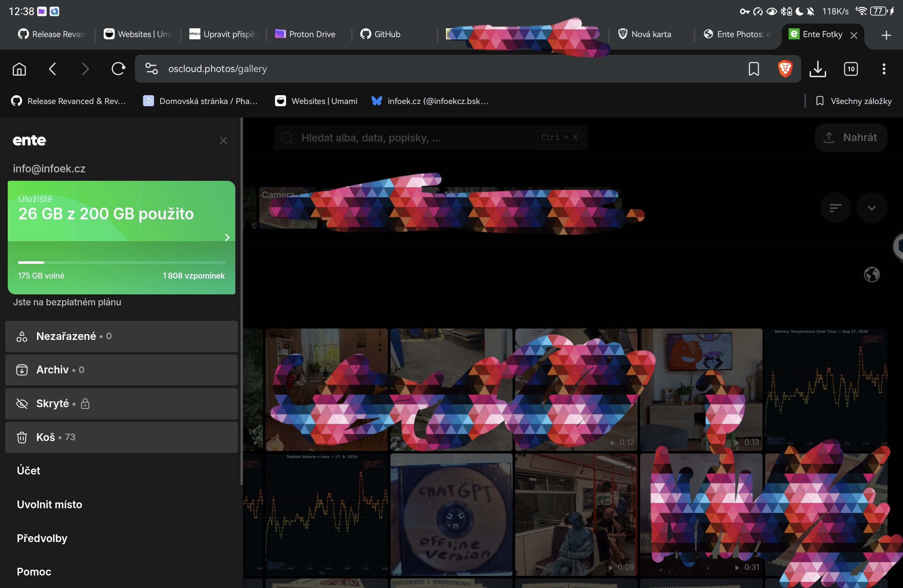
Task: Bookmark this page
Action: point(753,69)
